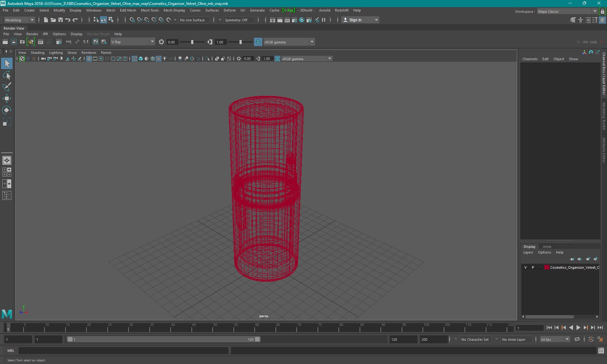The image size is (607, 364).
Task: Toggle wireframe on shaded in the viewport toolbar
Action: [x=153, y=59]
